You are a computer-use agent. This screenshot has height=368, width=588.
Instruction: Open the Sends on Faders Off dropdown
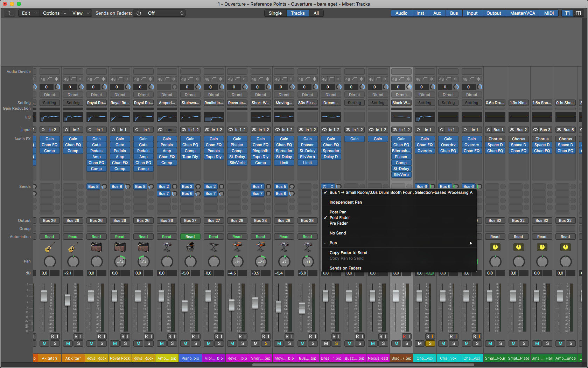tap(165, 13)
